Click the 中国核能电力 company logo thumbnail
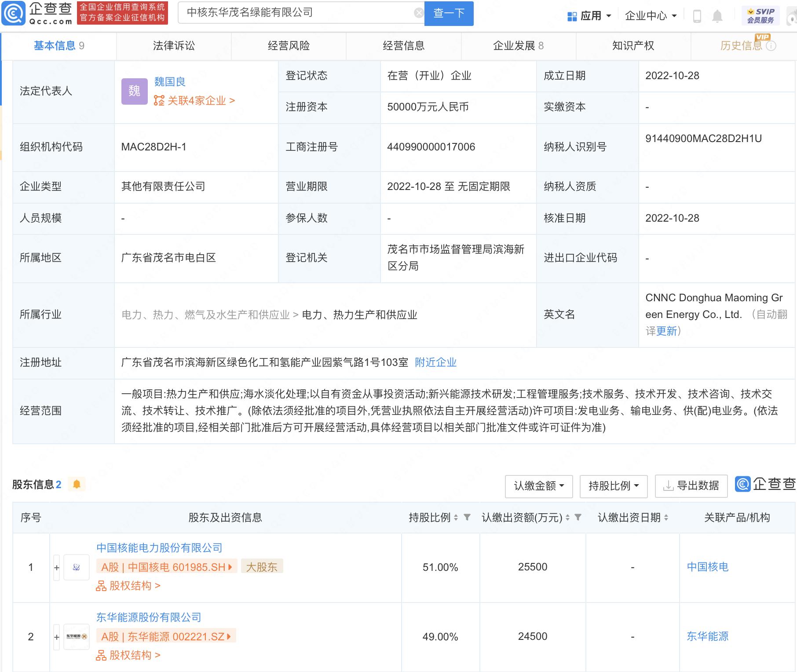Screen dimensions: 797x672 (x=77, y=567)
